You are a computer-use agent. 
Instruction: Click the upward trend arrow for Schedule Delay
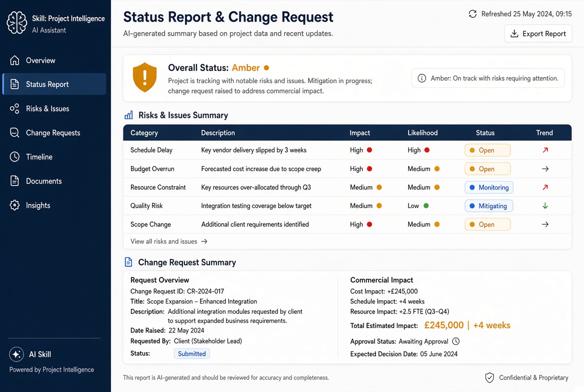pyautogui.click(x=545, y=150)
